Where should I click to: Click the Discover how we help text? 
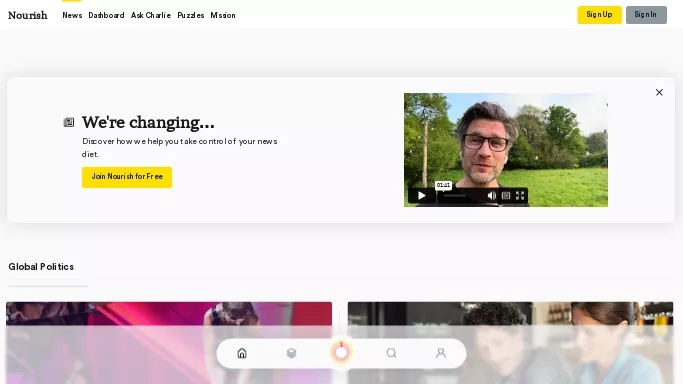[x=179, y=148]
